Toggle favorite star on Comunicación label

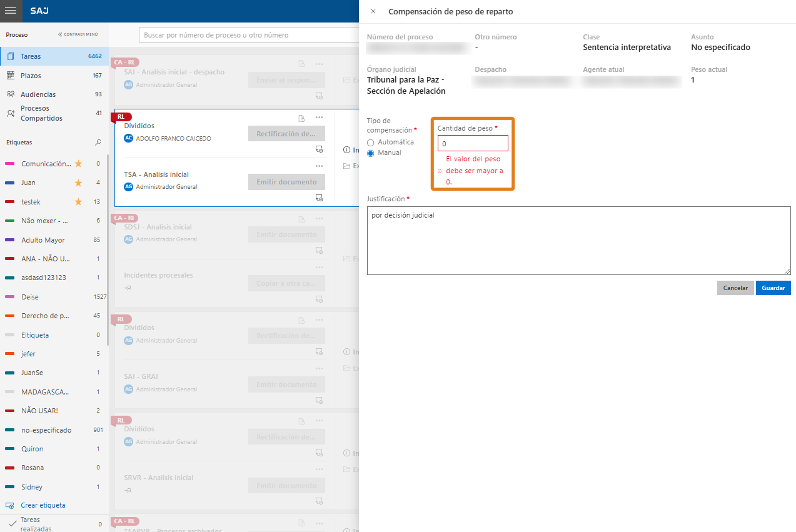[78, 164]
